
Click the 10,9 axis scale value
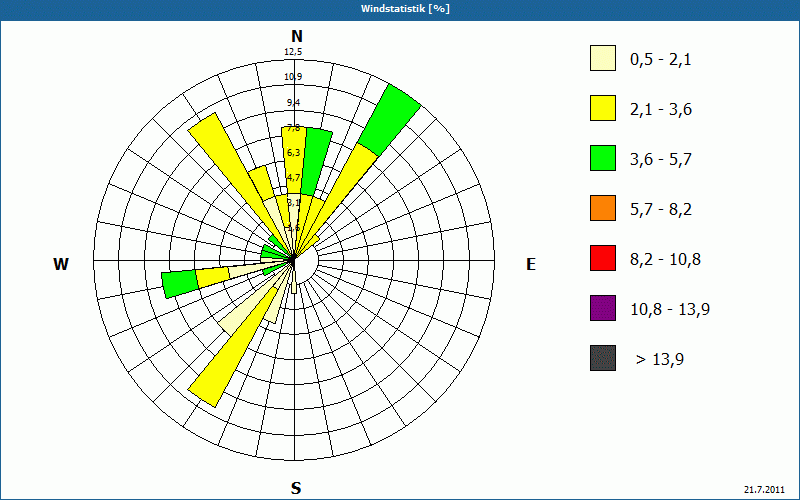[x=293, y=77]
